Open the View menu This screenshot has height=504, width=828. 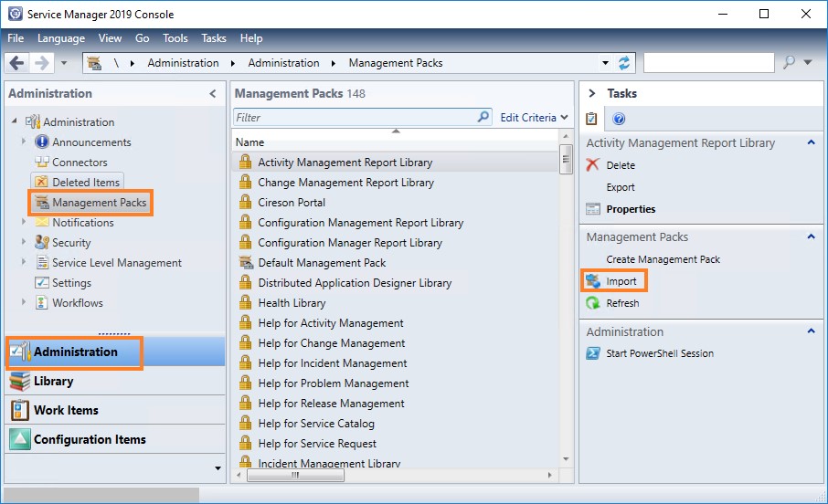110,38
